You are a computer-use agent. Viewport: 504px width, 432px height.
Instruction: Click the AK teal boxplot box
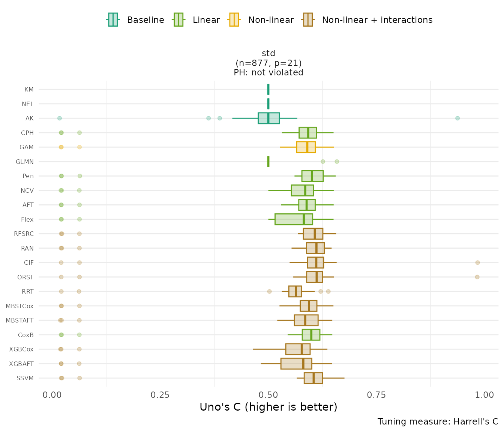tap(268, 118)
